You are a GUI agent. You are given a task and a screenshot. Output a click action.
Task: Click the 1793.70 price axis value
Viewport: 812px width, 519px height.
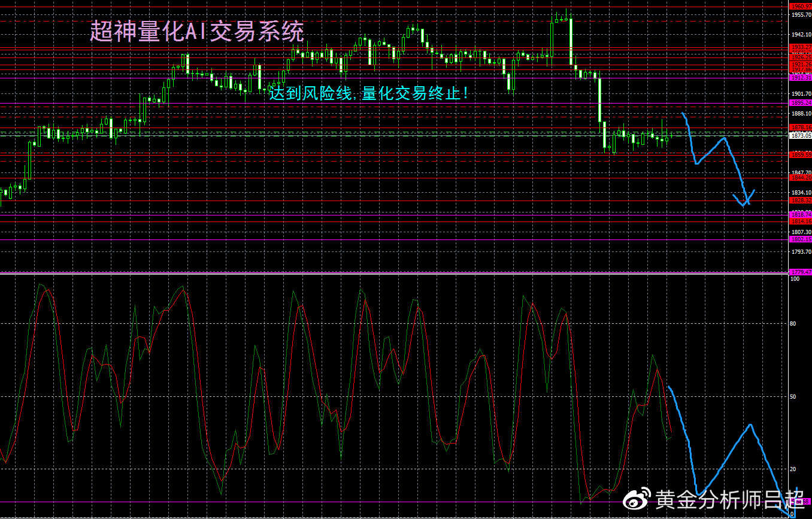[x=801, y=252]
